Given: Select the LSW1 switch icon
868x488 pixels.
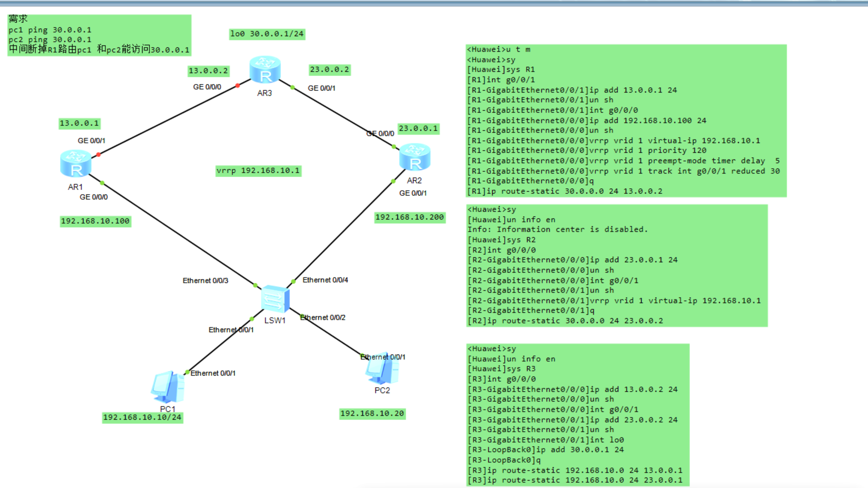Looking at the screenshot, I should (x=275, y=298).
